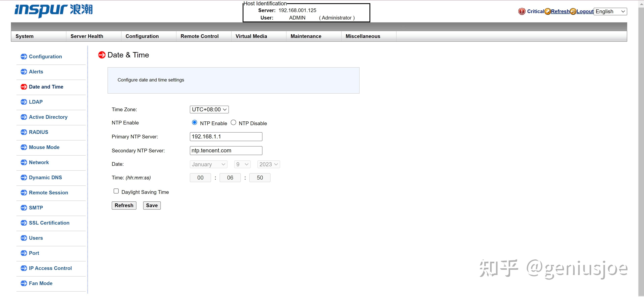Open the SSL Certification sidebar link
The width and height of the screenshot is (644, 297).
click(x=49, y=223)
